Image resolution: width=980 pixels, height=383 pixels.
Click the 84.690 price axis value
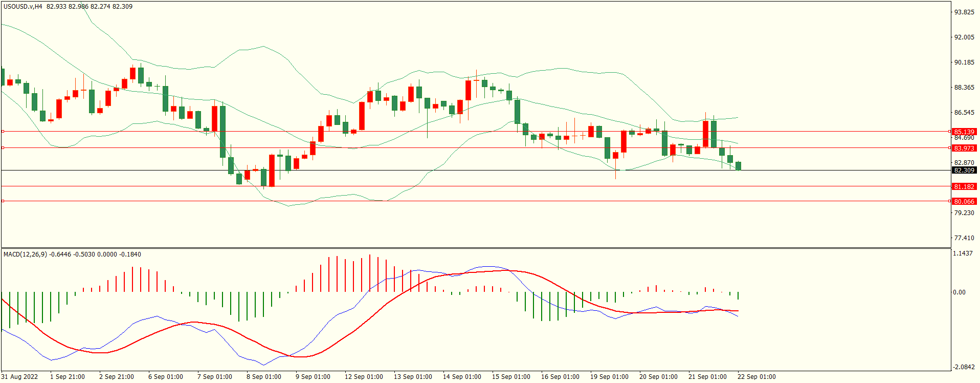964,138
